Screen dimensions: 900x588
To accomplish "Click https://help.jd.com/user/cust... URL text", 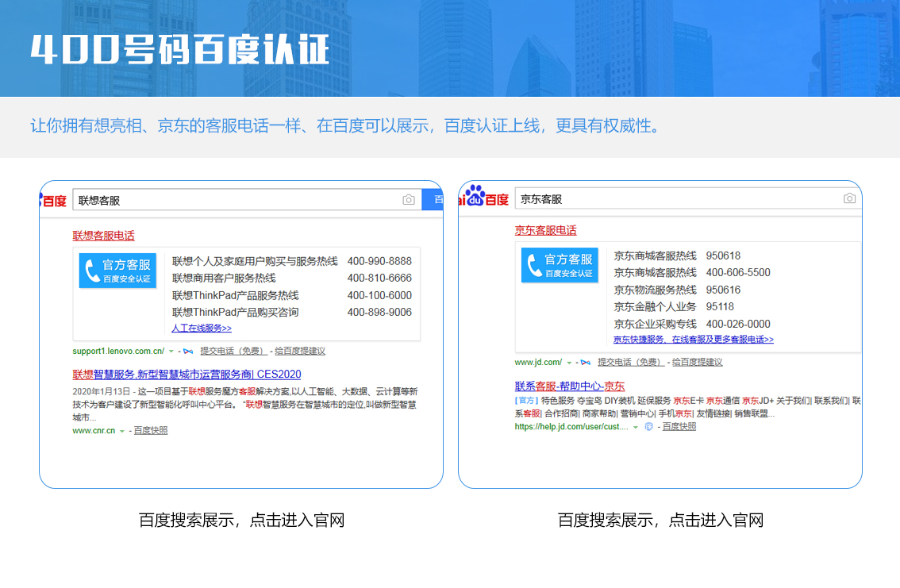I will [571, 427].
